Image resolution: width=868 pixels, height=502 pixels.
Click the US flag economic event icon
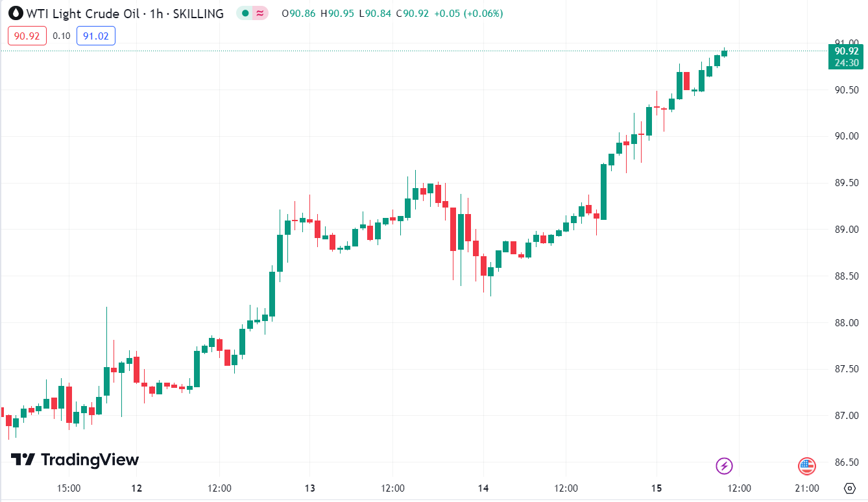pos(806,465)
